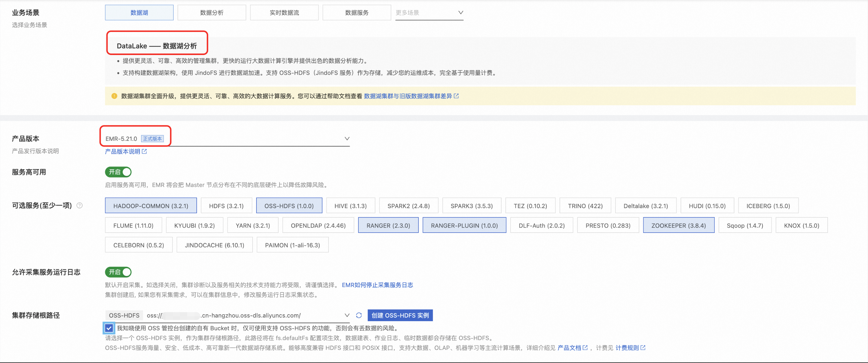The image size is (868, 363).
Task: Select the PRESTO (0.283) service
Action: [x=608, y=225]
